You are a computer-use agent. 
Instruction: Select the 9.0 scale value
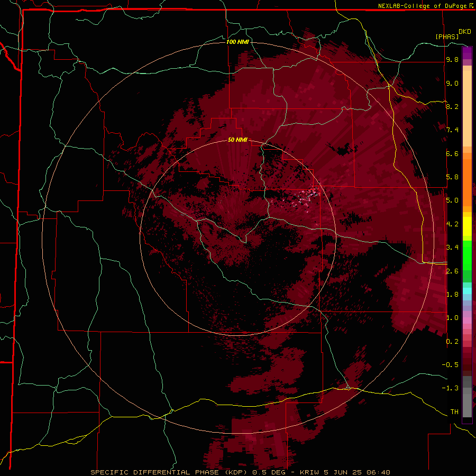click(452, 83)
